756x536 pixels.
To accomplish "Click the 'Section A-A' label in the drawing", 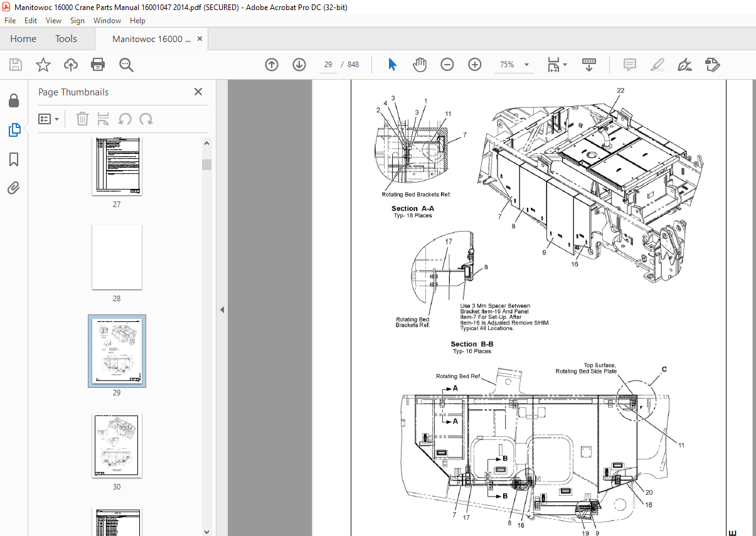I will pyautogui.click(x=413, y=208).
